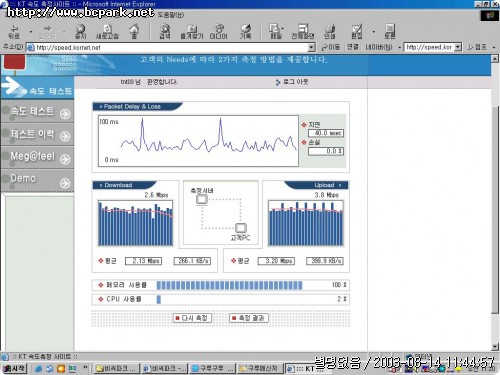
Task: Open the History toolbar icon
Action: coord(245,29)
